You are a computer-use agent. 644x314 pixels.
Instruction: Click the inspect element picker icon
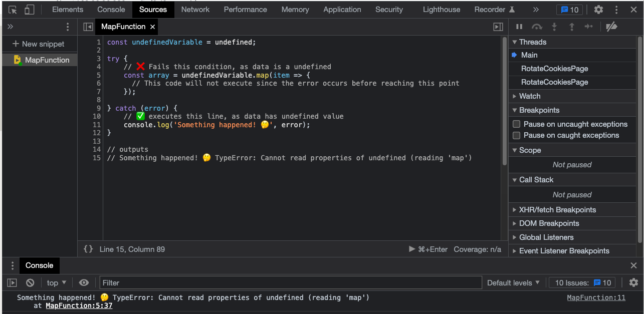tap(13, 10)
